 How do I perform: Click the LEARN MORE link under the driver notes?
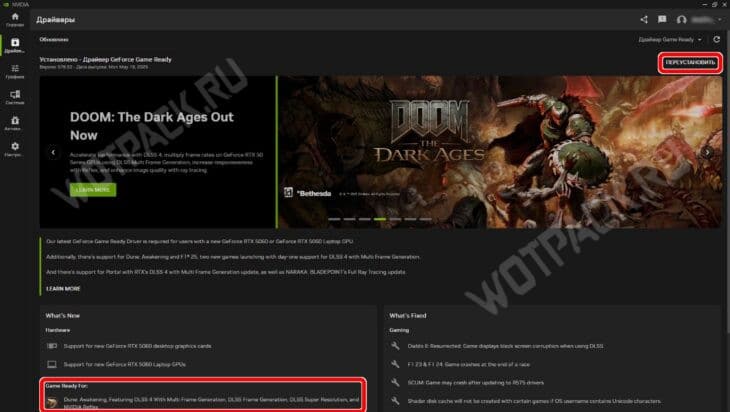pos(63,289)
